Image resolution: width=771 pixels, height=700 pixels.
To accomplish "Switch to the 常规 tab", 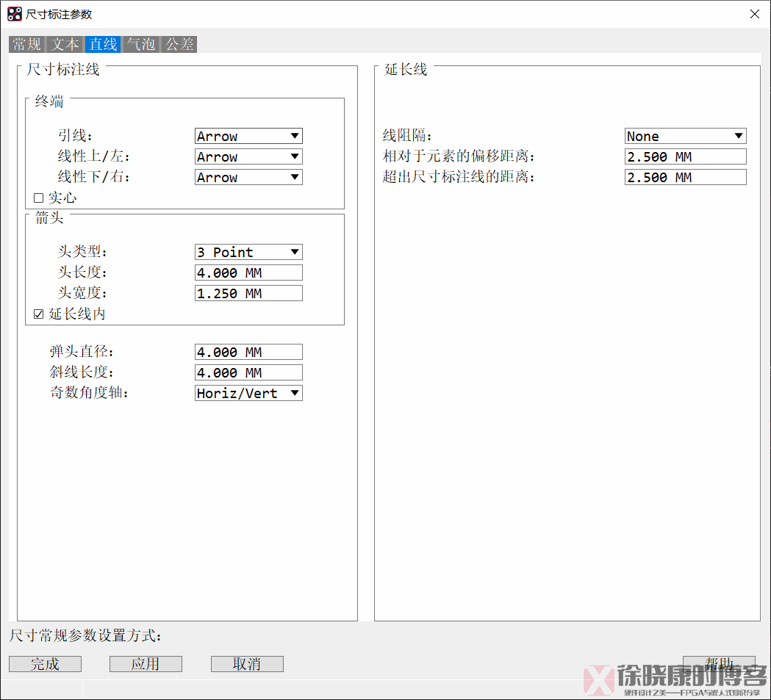I will [x=27, y=44].
